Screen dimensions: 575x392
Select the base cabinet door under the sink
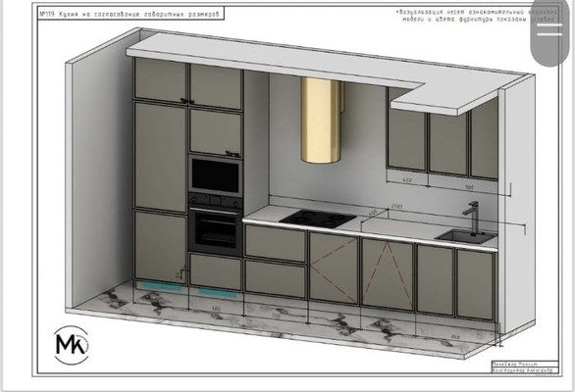point(475,284)
